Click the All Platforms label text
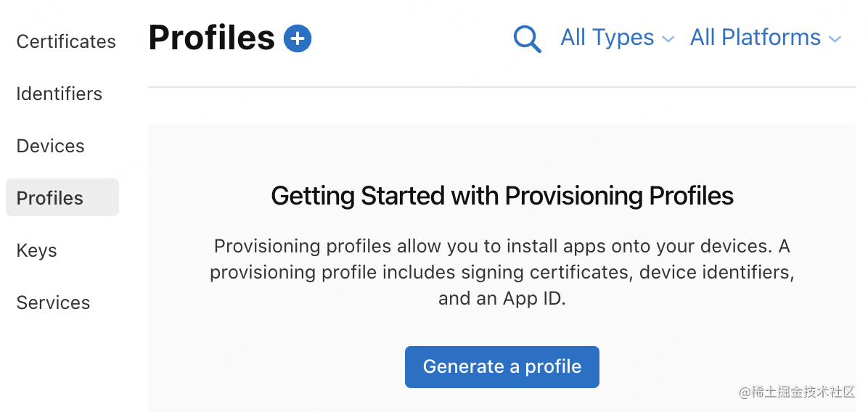The image size is (868, 412). tap(755, 38)
